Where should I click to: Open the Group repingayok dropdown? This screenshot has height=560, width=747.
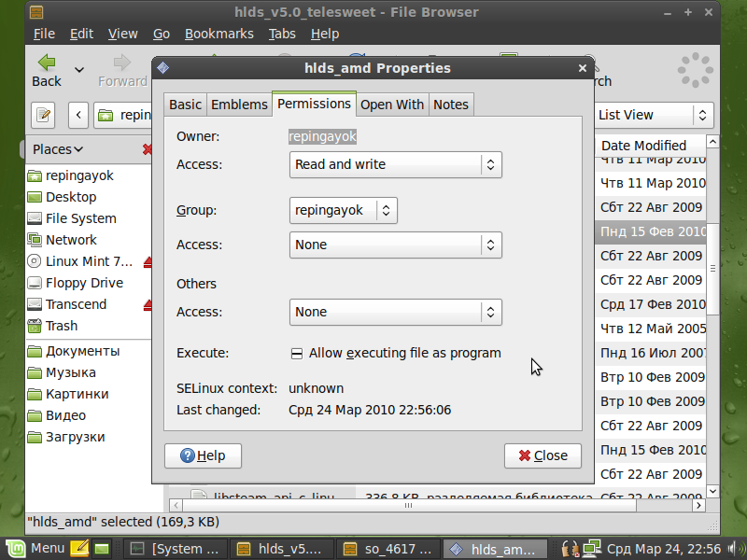tap(343, 211)
